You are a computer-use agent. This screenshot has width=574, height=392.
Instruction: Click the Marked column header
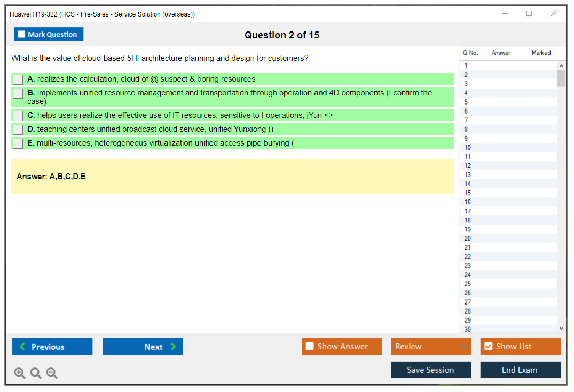point(541,53)
